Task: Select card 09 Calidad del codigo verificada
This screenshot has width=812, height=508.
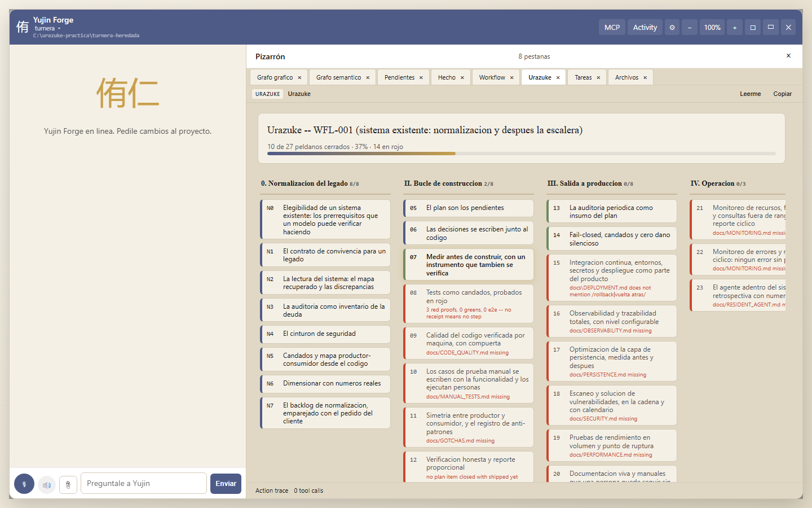Action: tap(468, 343)
